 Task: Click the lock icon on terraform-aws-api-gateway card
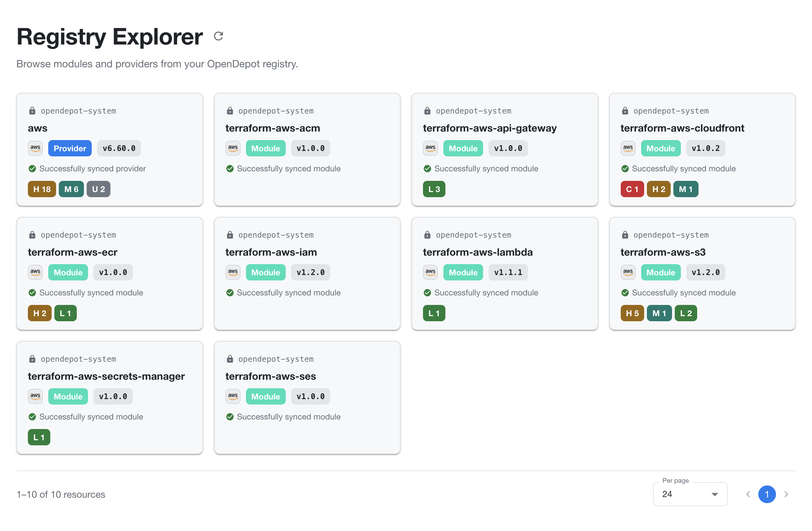click(x=427, y=111)
